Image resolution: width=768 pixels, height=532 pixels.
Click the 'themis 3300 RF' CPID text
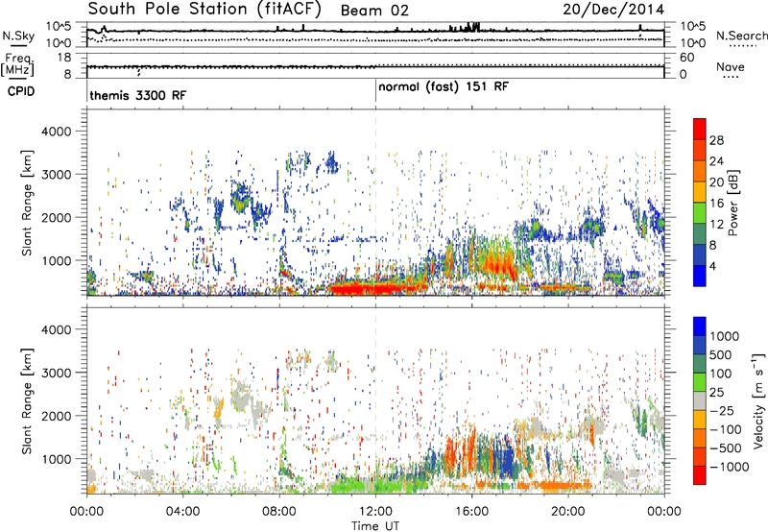pyautogui.click(x=138, y=95)
